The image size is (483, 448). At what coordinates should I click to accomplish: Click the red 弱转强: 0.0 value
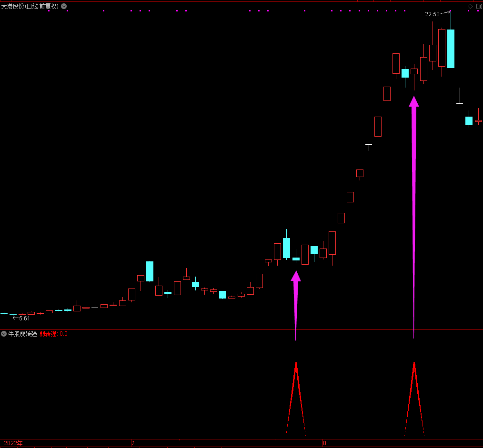[x=53, y=334]
